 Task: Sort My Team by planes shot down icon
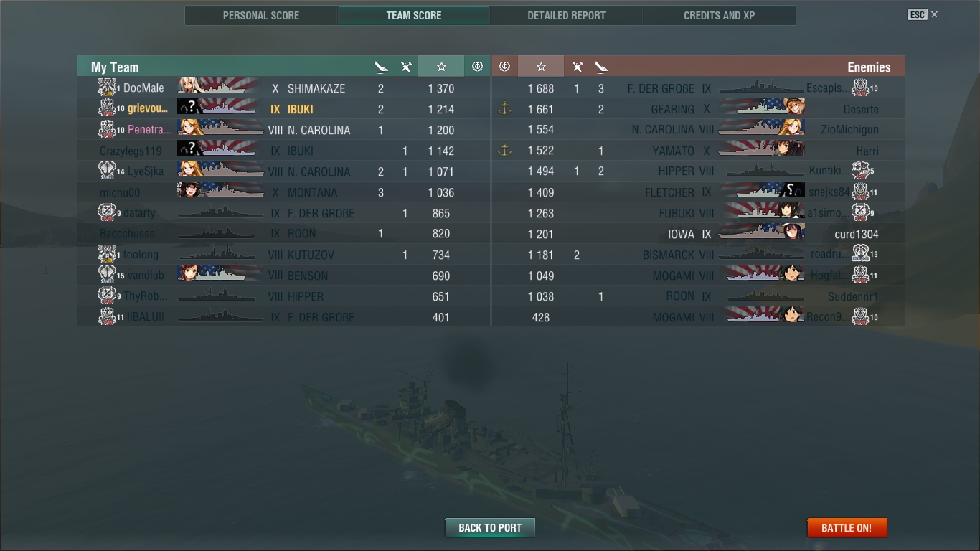coord(406,67)
